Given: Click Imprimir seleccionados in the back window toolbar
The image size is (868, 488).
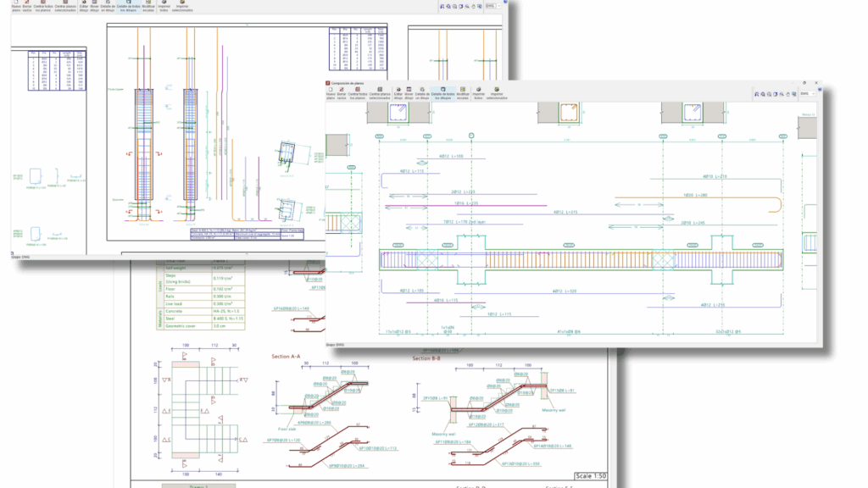Looking at the screenshot, I should tap(182, 6).
